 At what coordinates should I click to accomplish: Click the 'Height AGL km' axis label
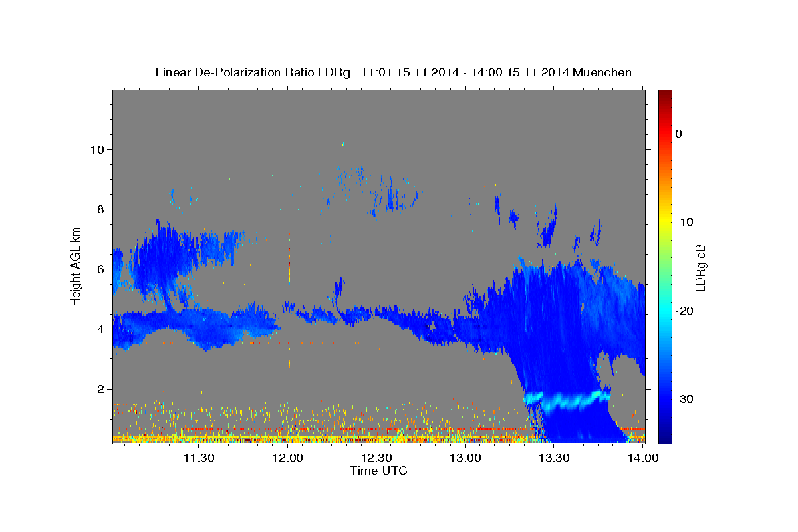pyautogui.click(x=76, y=265)
